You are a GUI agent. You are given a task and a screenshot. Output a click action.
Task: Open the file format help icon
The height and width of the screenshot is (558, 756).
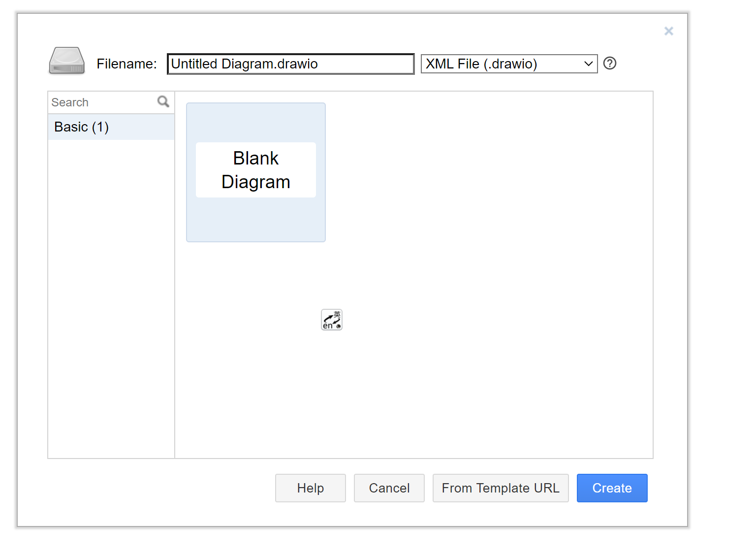point(610,64)
